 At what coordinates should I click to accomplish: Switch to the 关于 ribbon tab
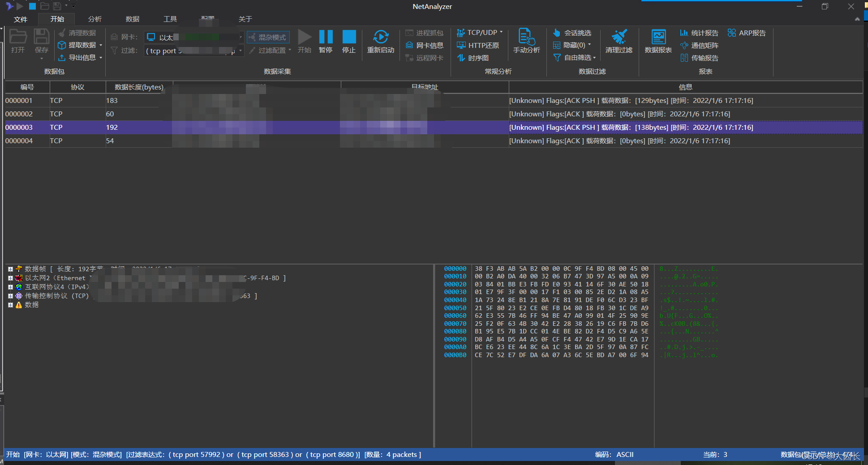pyautogui.click(x=245, y=19)
